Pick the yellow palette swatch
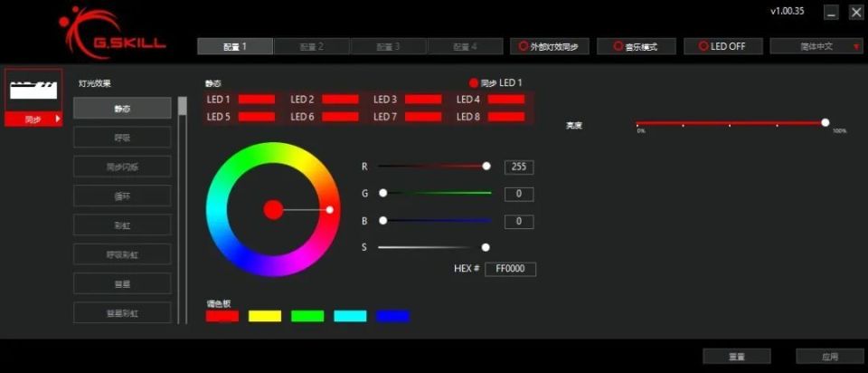This screenshot has width=868, height=373. click(x=265, y=316)
